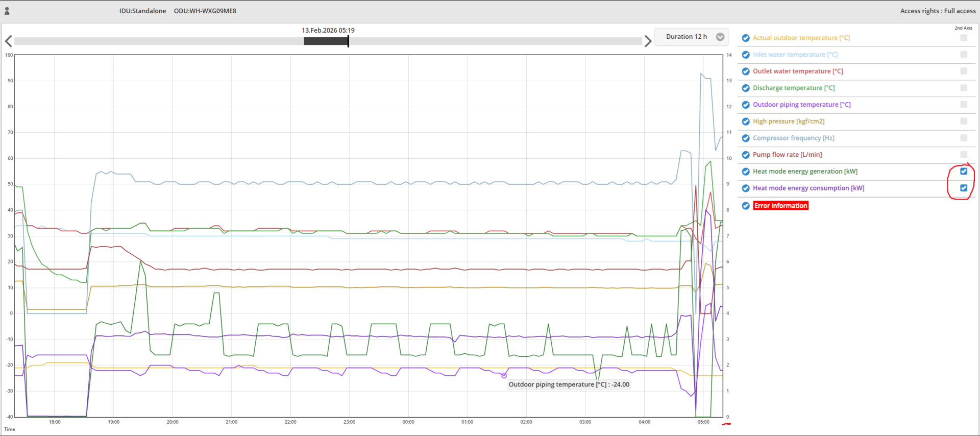Uncheck 2nd Axis for Heat mode energy consumption
The height and width of the screenshot is (436, 980).
coord(964,188)
